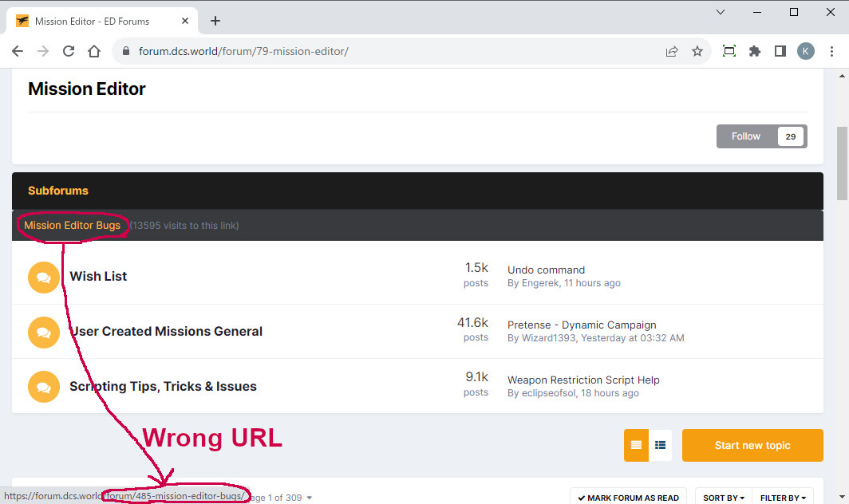The height and width of the screenshot is (504, 849).
Task: Open a new browser tab
Action: click(x=215, y=21)
